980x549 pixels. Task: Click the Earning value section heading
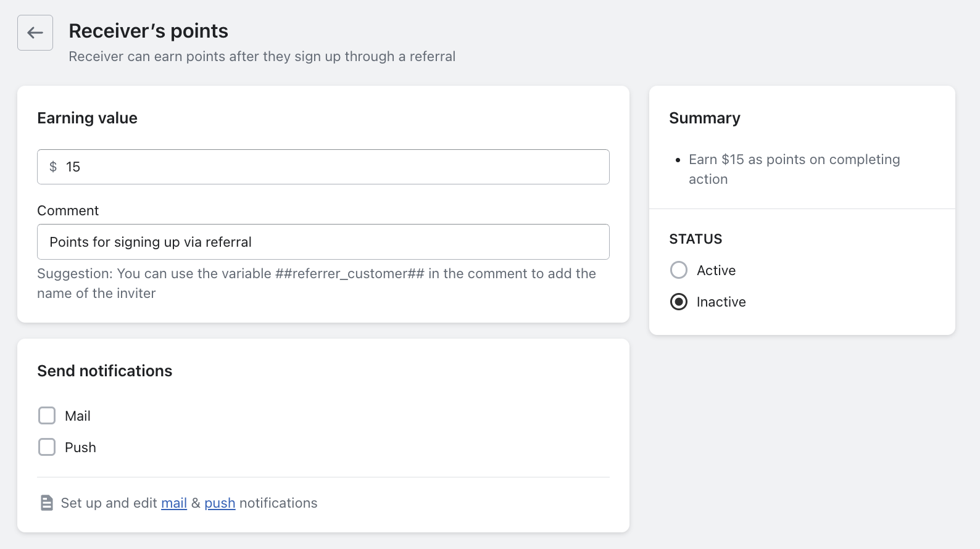pos(87,118)
